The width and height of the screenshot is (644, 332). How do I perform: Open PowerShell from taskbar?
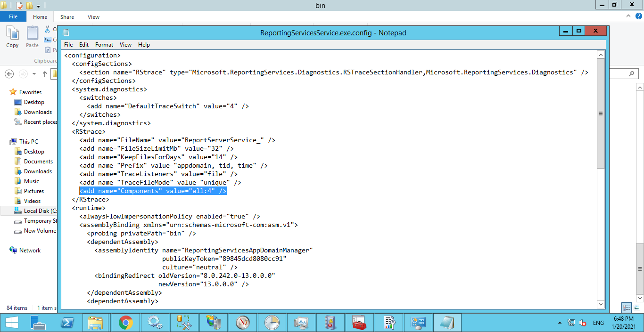pos(67,323)
